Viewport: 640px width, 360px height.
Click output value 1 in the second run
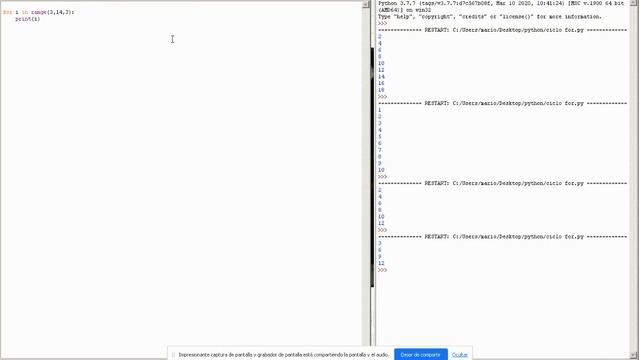(380, 110)
